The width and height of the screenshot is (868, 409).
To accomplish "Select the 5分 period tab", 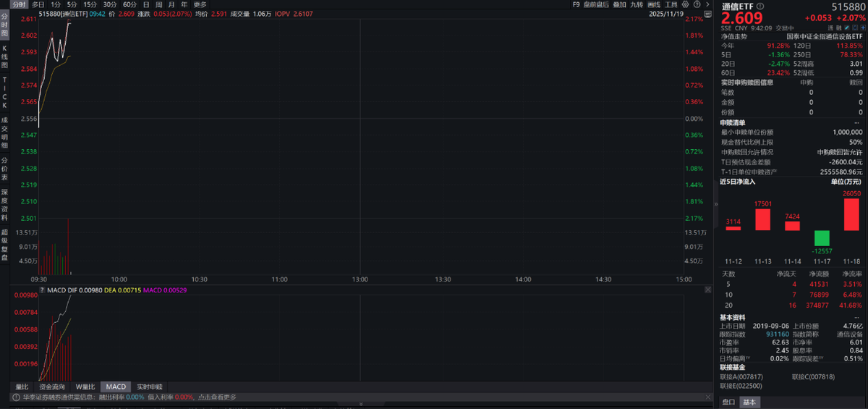I will tap(72, 4).
